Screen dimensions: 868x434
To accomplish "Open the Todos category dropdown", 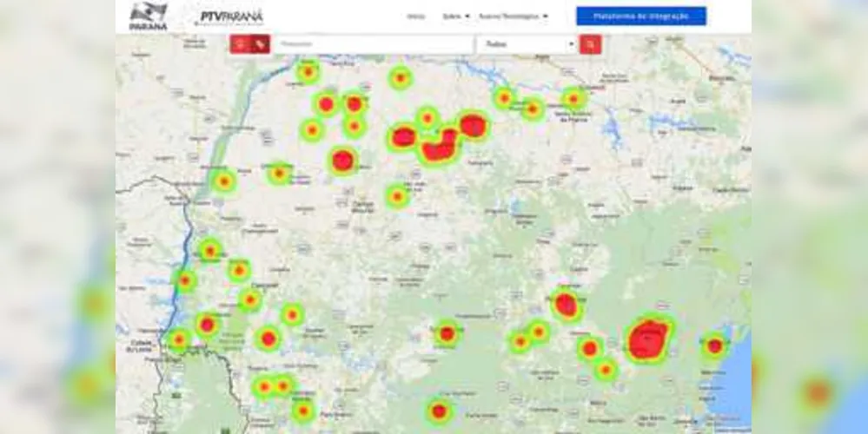I will pos(527,44).
